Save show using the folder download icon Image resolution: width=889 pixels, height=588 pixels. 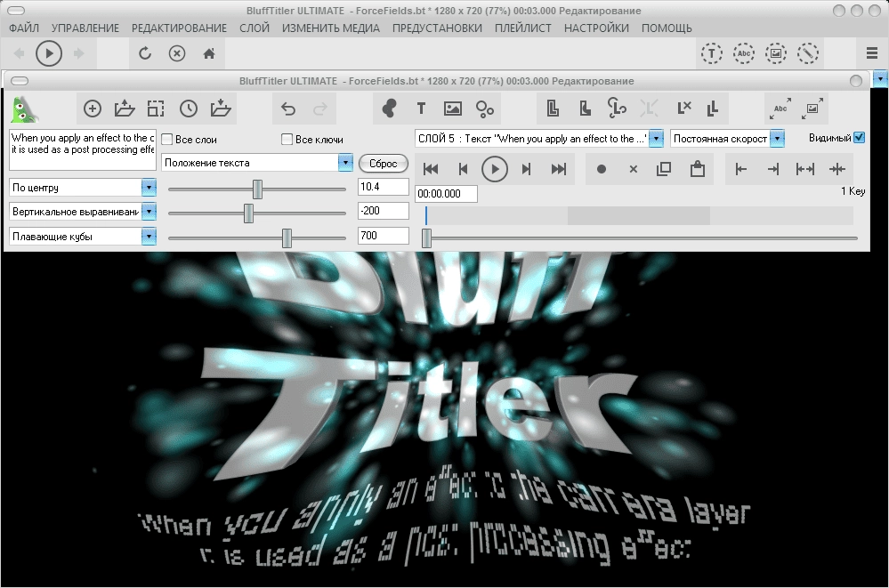click(221, 109)
